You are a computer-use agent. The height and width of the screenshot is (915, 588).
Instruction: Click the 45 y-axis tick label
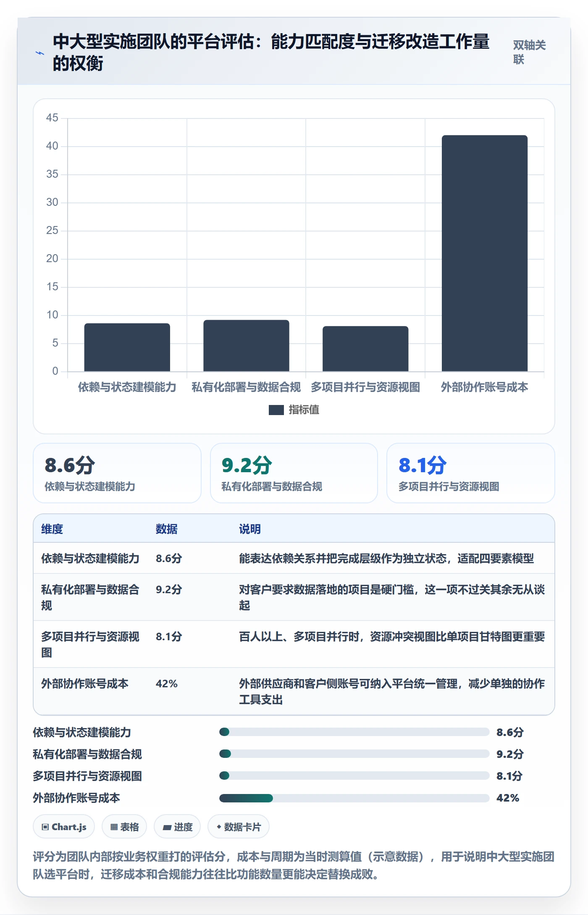click(52, 118)
